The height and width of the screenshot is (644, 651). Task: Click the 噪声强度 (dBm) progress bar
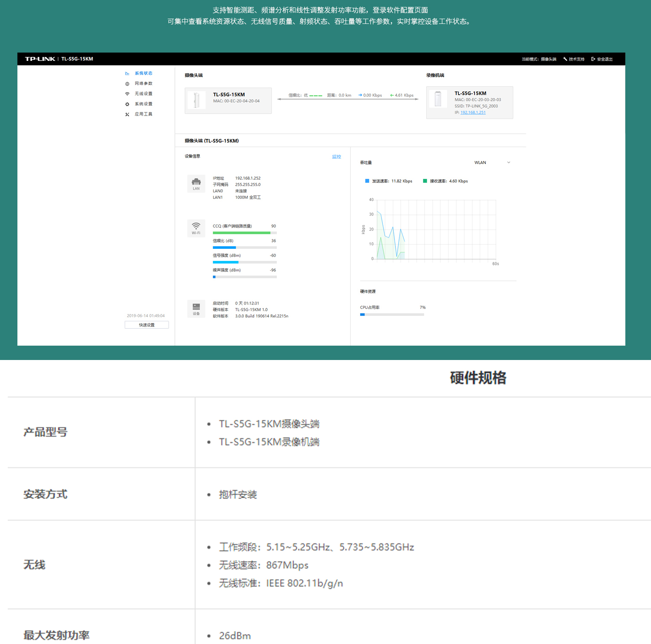click(245, 277)
